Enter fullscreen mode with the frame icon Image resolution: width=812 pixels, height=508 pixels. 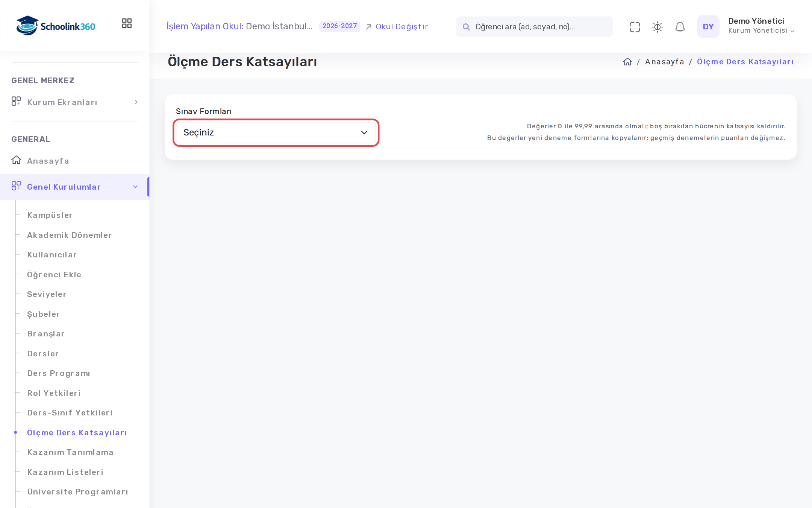click(635, 27)
